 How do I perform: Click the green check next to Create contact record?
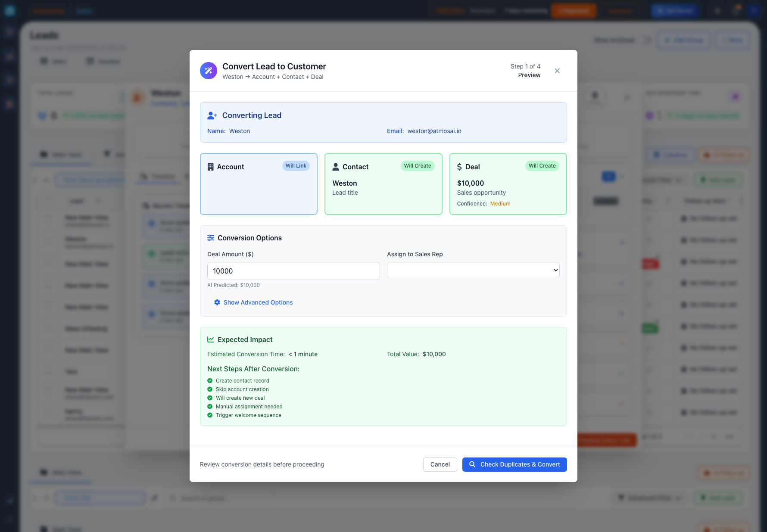(x=210, y=380)
